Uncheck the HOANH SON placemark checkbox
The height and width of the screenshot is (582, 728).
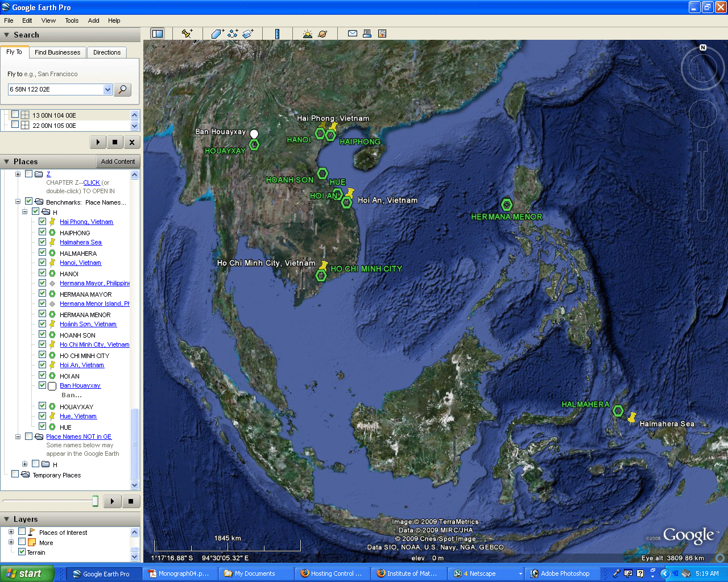coord(43,334)
